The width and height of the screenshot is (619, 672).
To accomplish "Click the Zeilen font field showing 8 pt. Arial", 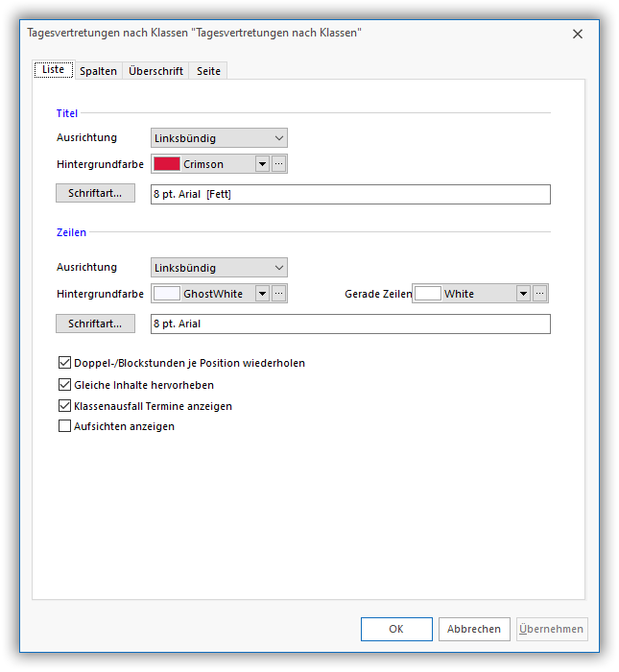I will [350, 324].
